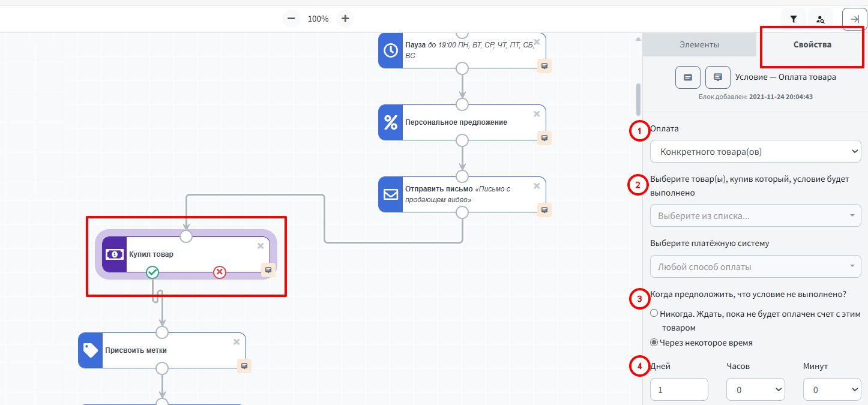
Task: Open the 'Часов' hours dropdown
Action: 755,390
